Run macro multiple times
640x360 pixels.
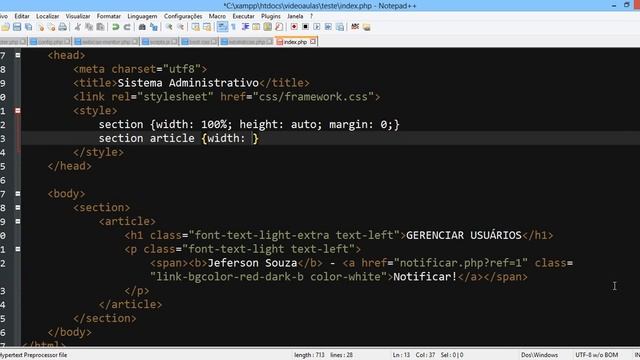click(x=328, y=27)
